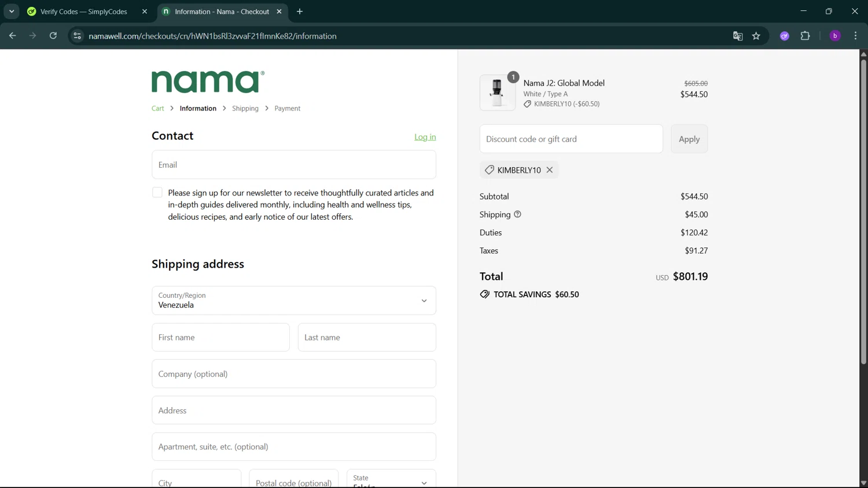Image resolution: width=868 pixels, height=488 pixels.
Task: Click the Email input field
Action: click(x=294, y=165)
